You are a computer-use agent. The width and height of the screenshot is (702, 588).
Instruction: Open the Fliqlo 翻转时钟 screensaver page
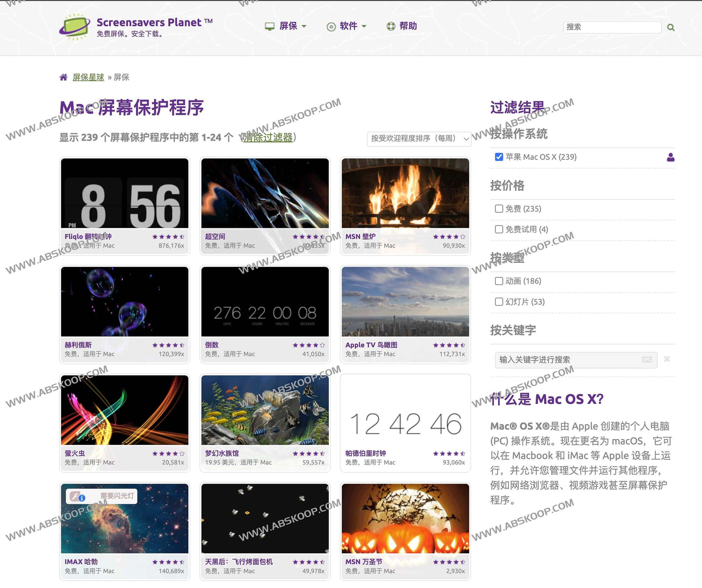tap(89, 236)
